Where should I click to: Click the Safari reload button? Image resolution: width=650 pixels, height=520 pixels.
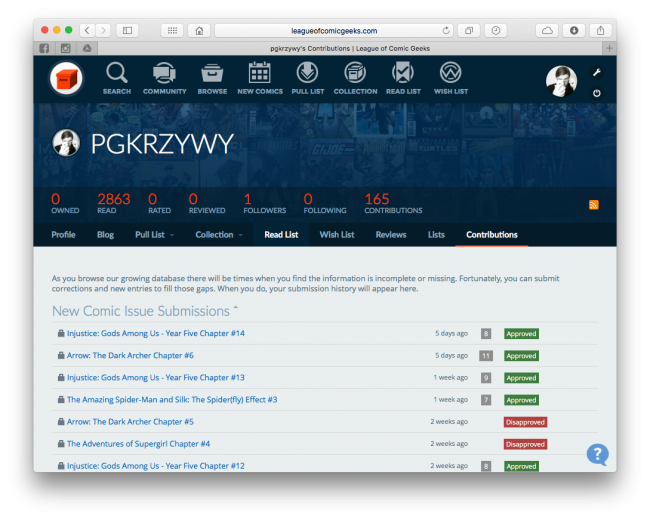(x=446, y=31)
